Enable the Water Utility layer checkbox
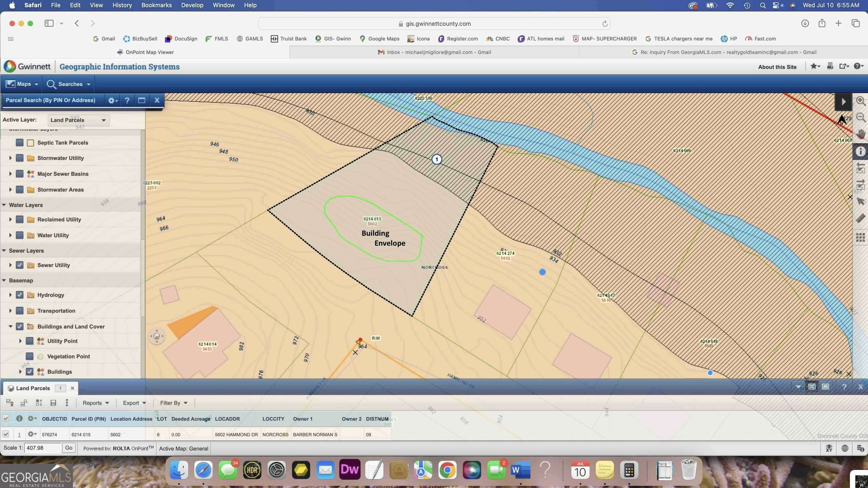The height and width of the screenshot is (488, 868). (19, 236)
